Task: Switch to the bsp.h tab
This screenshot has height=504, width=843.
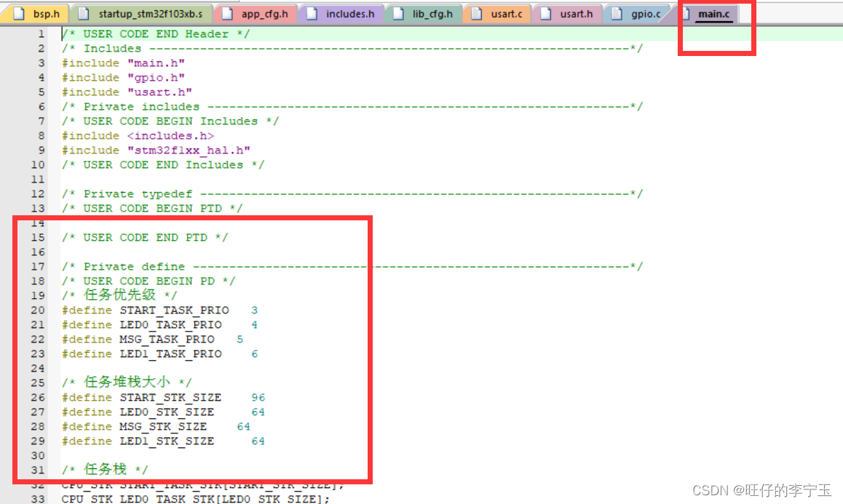Action: [36, 14]
